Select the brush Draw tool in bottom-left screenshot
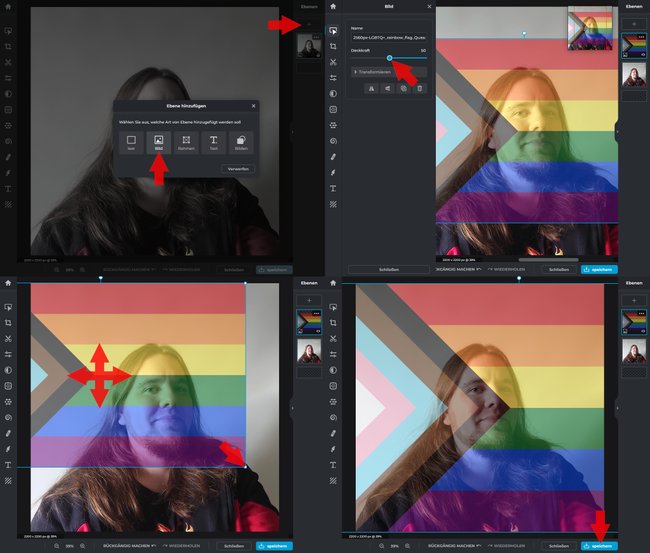 8,449
